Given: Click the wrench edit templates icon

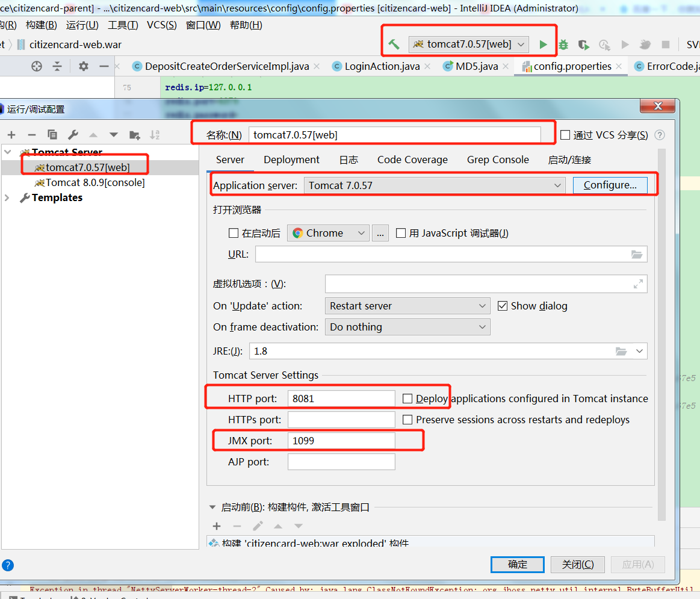Looking at the screenshot, I should click(73, 135).
